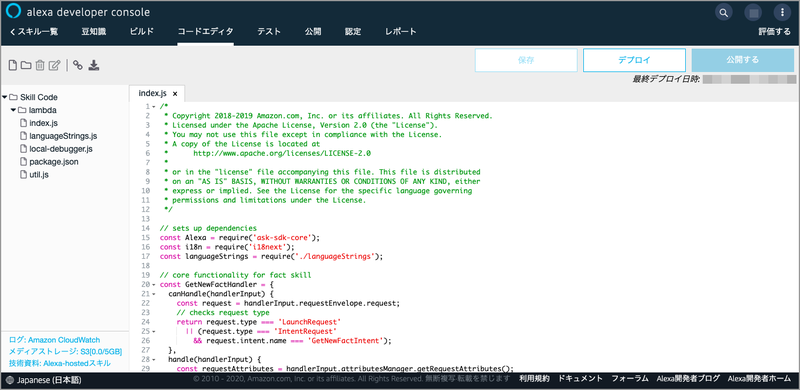The height and width of the screenshot is (390, 800).
Task: Place cursor on 'ask-sdk-core' require line
Action: click(x=240, y=237)
